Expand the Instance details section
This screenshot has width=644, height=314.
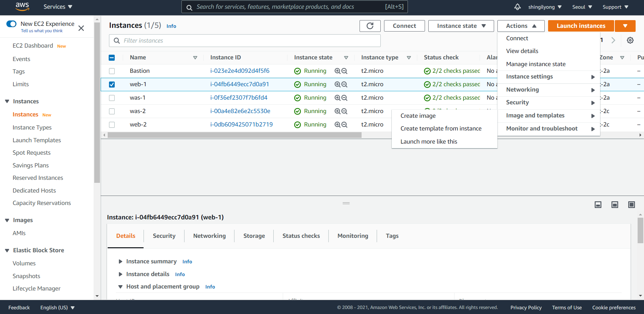120,274
